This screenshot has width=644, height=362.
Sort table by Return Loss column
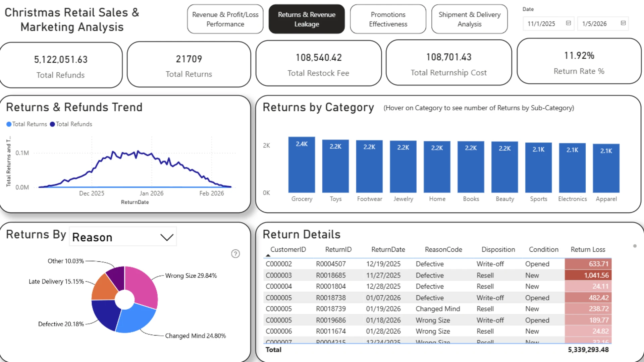pos(588,249)
